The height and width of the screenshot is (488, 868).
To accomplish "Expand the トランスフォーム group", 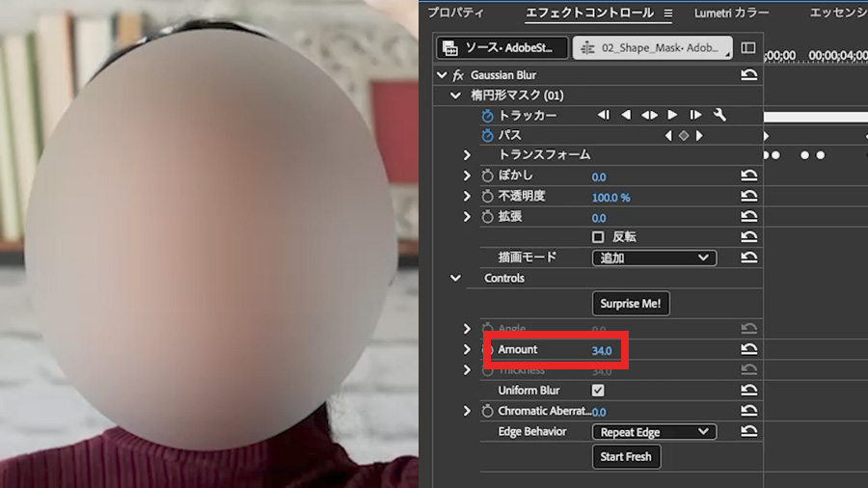I will click(x=467, y=155).
